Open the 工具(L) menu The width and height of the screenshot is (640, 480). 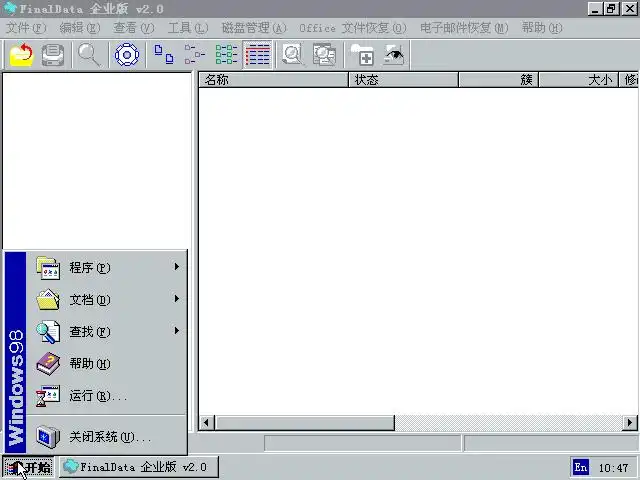point(188,28)
